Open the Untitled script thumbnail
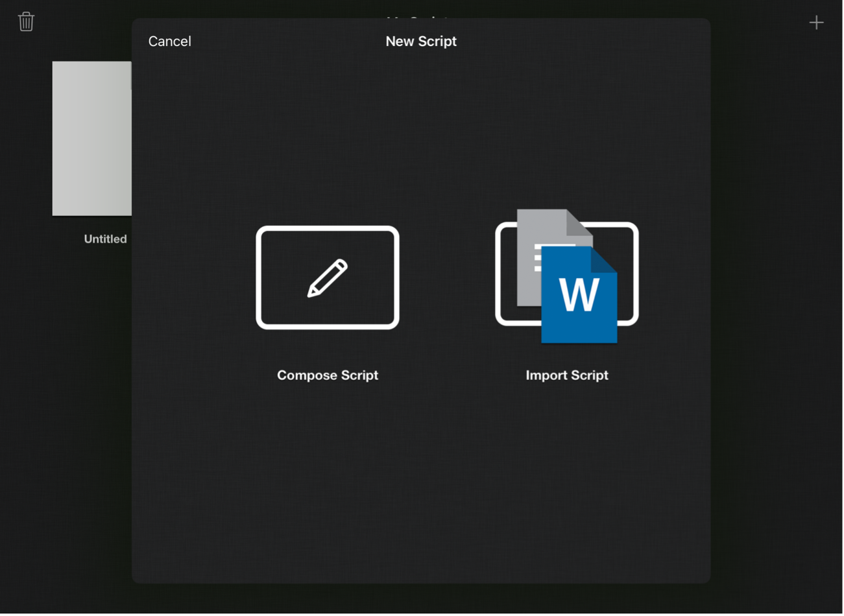844x616 pixels. (91, 138)
